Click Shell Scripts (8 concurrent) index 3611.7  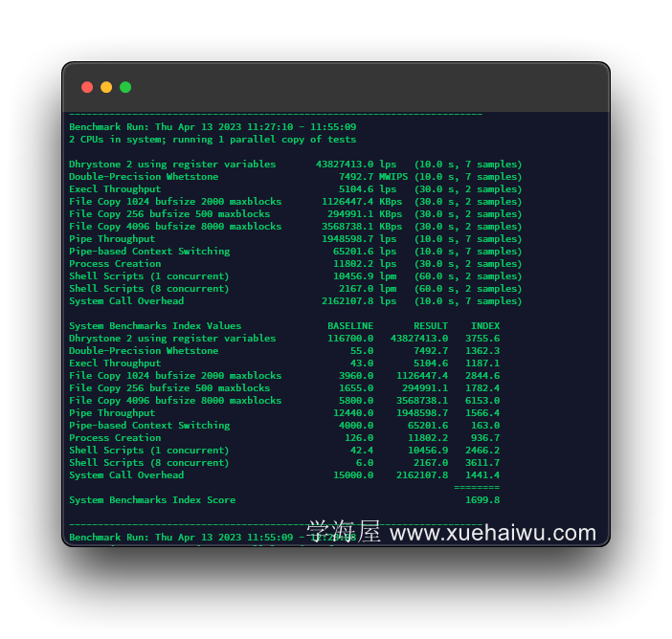482,463
